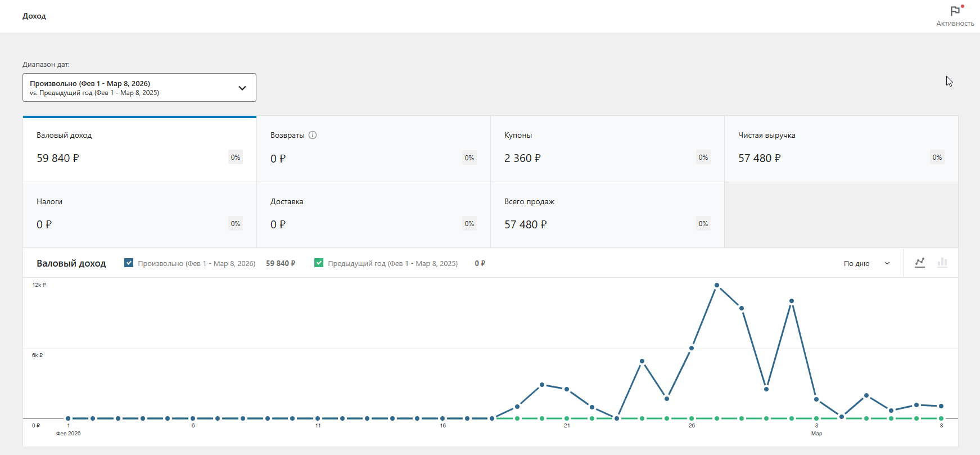Select the Налоги summary card
The width and height of the screenshot is (980, 455).
click(139, 215)
